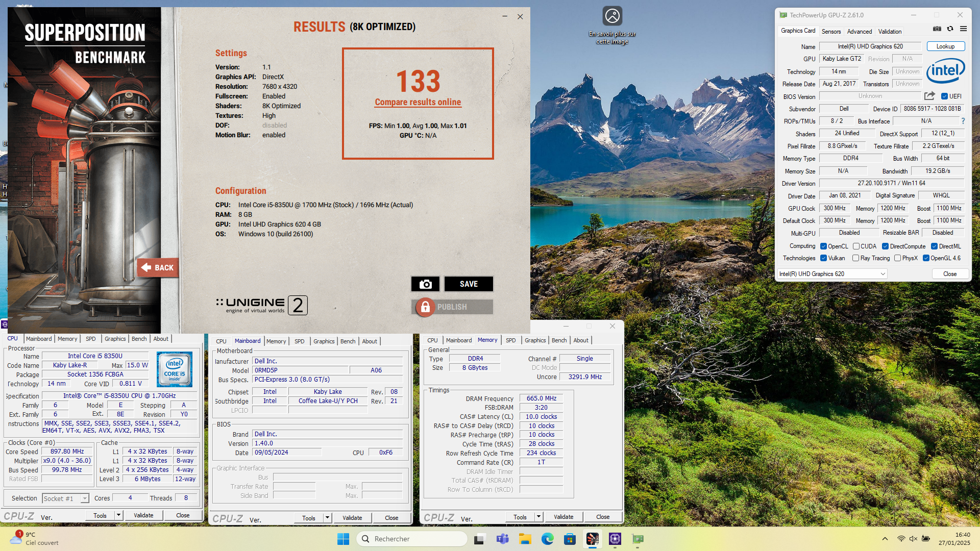Toggle the Ray Tracing checkbox
This screenshot has width=980, height=551.
click(x=855, y=258)
